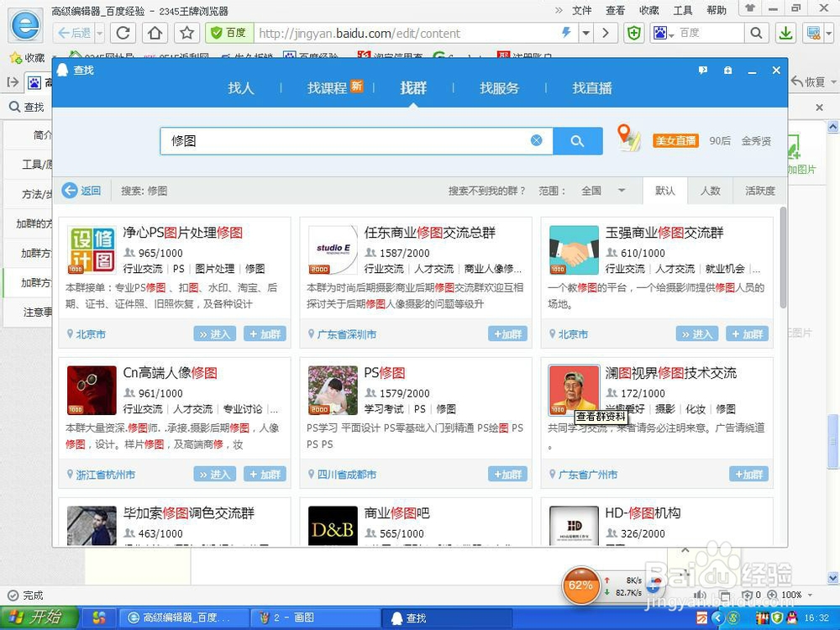Switch to 画图 taskbar window

point(316,617)
